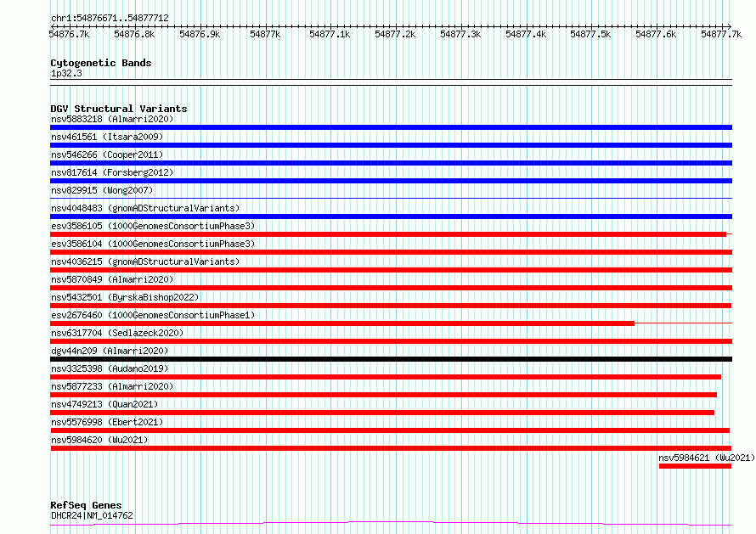756x534 pixels.
Task: Click the DHCR24|NM_014762 gene label
Action: tap(92, 515)
